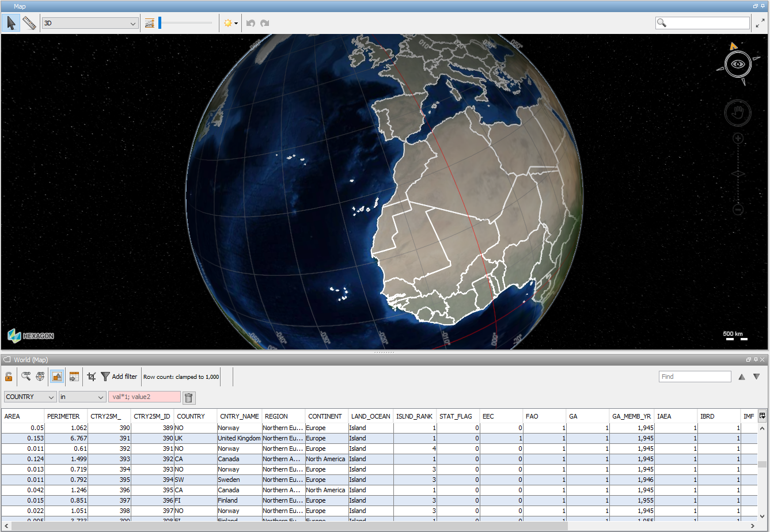This screenshot has height=532, width=770.
Task: Open the sun lighting options dropdown
Action: click(231, 24)
